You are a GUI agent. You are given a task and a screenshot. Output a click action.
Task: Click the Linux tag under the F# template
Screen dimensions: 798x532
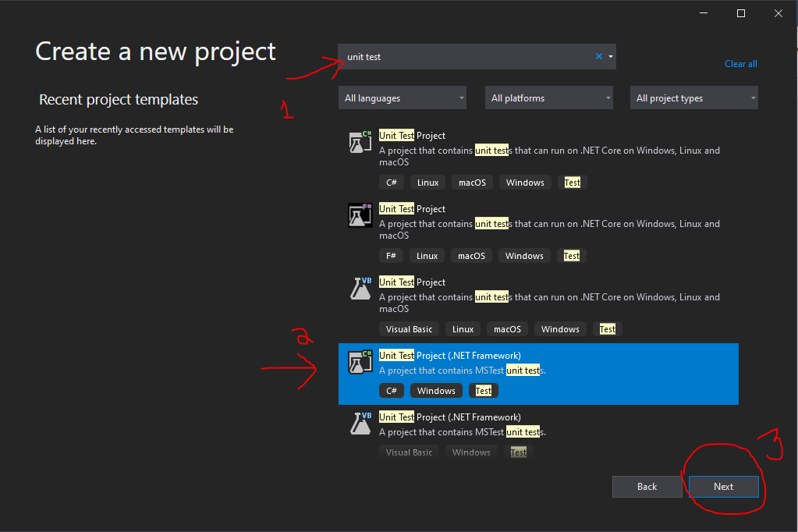click(x=427, y=255)
